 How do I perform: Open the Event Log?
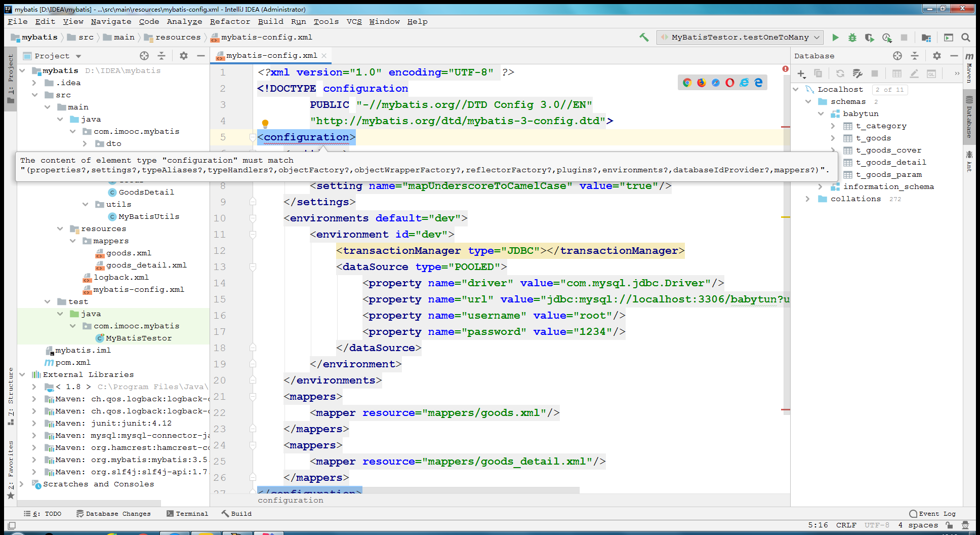click(932, 514)
